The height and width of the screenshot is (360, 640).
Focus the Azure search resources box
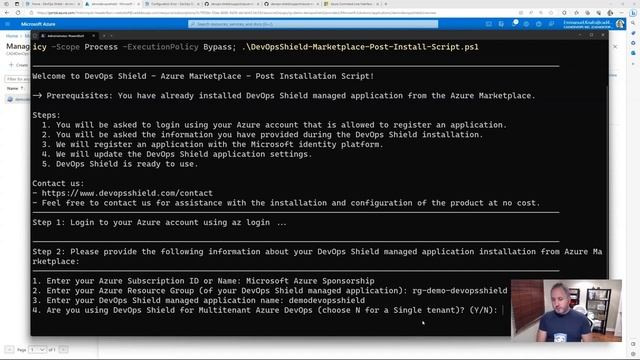[313, 24]
